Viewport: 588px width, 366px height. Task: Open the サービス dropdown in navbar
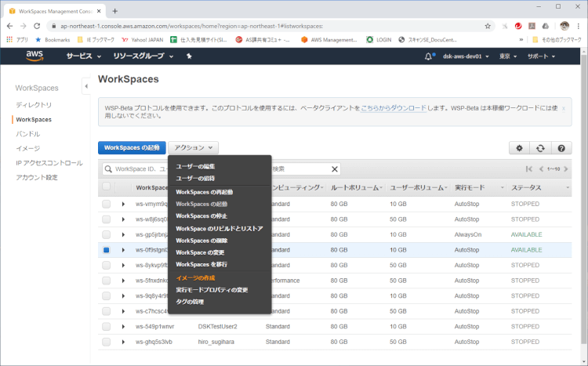(x=84, y=56)
